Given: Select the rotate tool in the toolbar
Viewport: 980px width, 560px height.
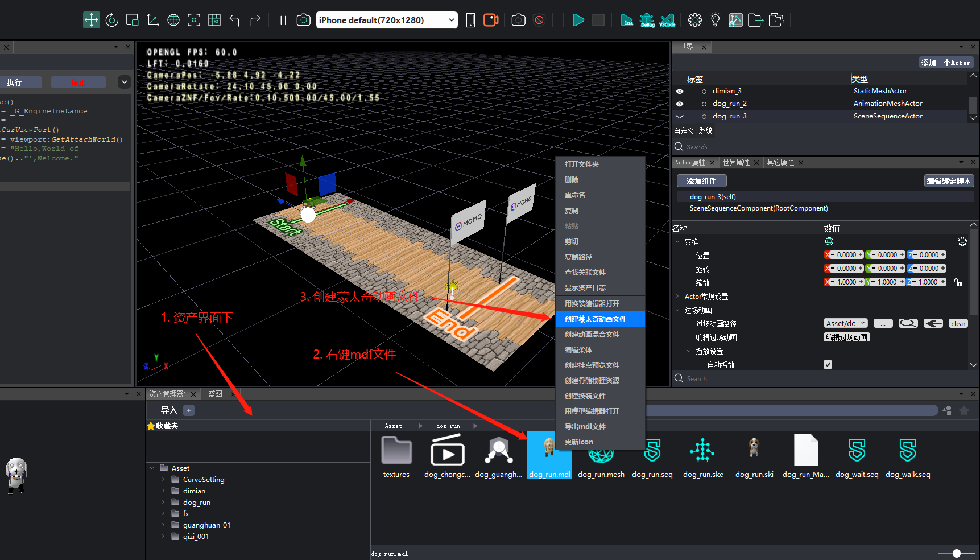Looking at the screenshot, I should click(x=112, y=20).
